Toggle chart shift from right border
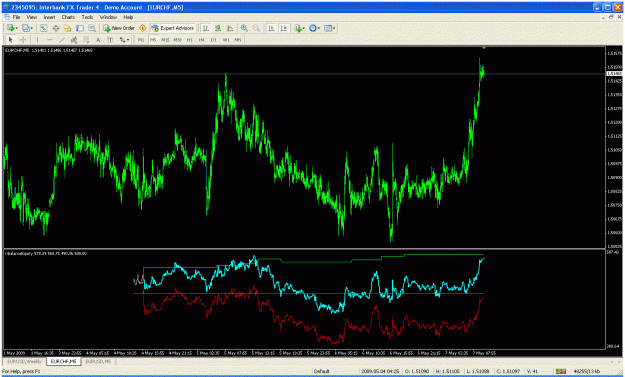 pyautogui.click(x=284, y=28)
